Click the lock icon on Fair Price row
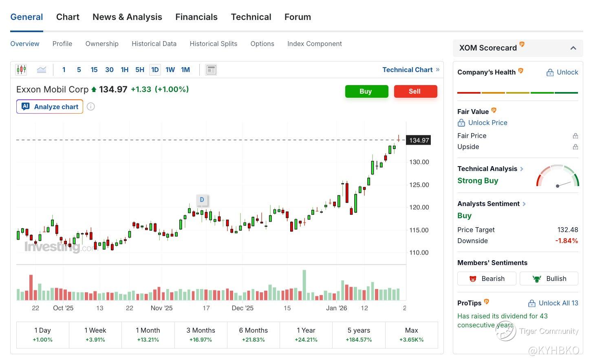This screenshot has height=364, width=591. point(575,136)
